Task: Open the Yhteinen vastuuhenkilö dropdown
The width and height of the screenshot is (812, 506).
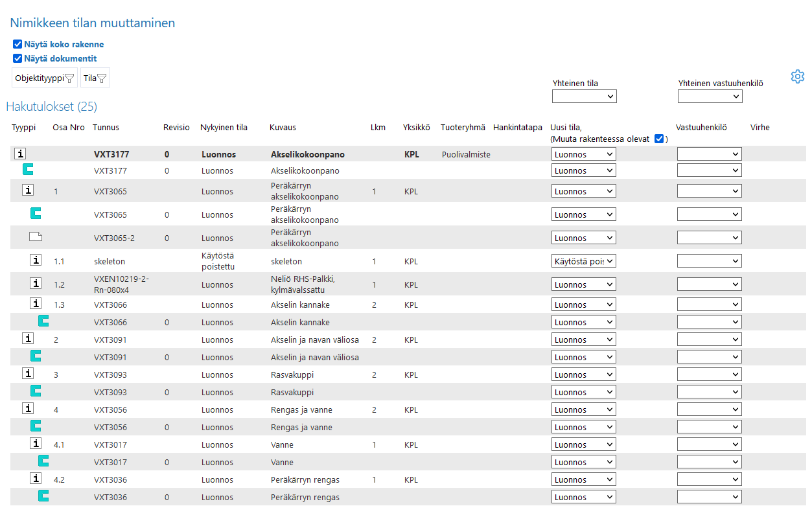Action: point(710,97)
